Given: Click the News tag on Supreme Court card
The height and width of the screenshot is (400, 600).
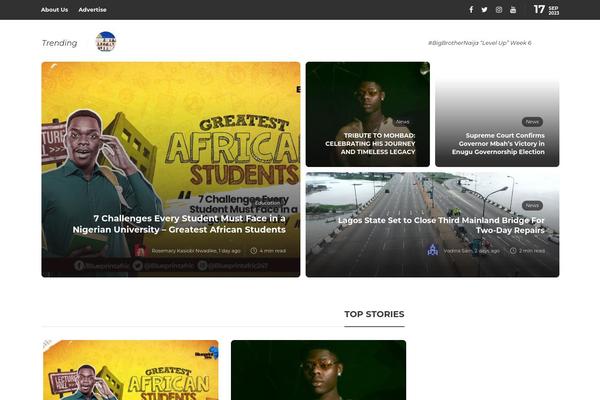Looking at the screenshot, I should click(x=532, y=122).
